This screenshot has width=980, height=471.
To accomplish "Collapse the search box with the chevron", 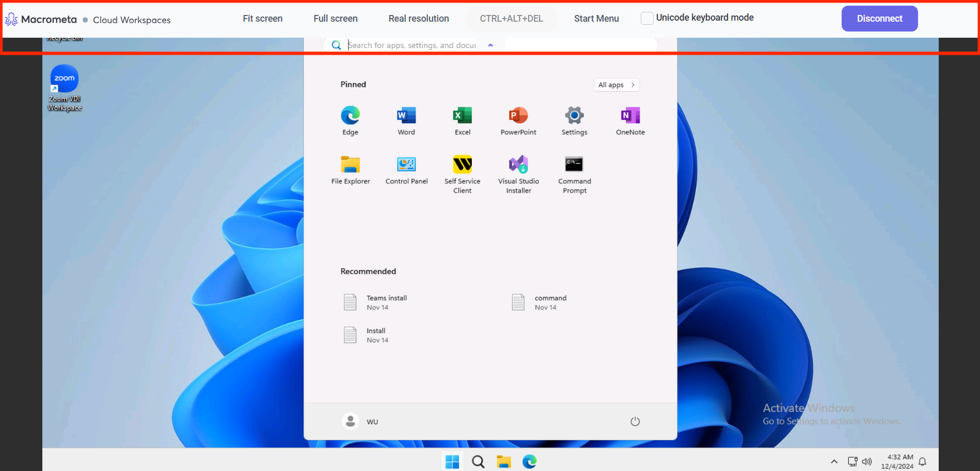I will pyautogui.click(x=490, y=45).
